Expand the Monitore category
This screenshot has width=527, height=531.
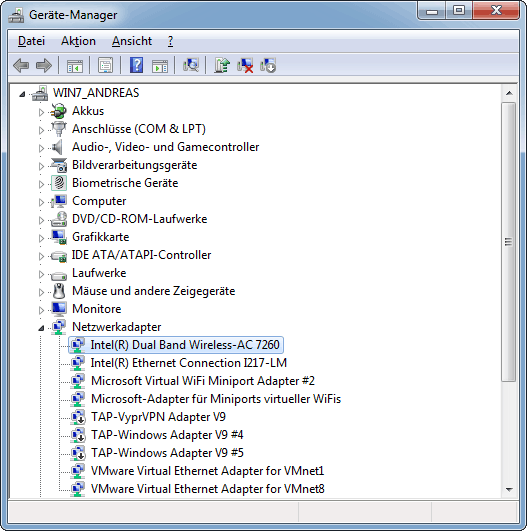[x=41, y=310]
